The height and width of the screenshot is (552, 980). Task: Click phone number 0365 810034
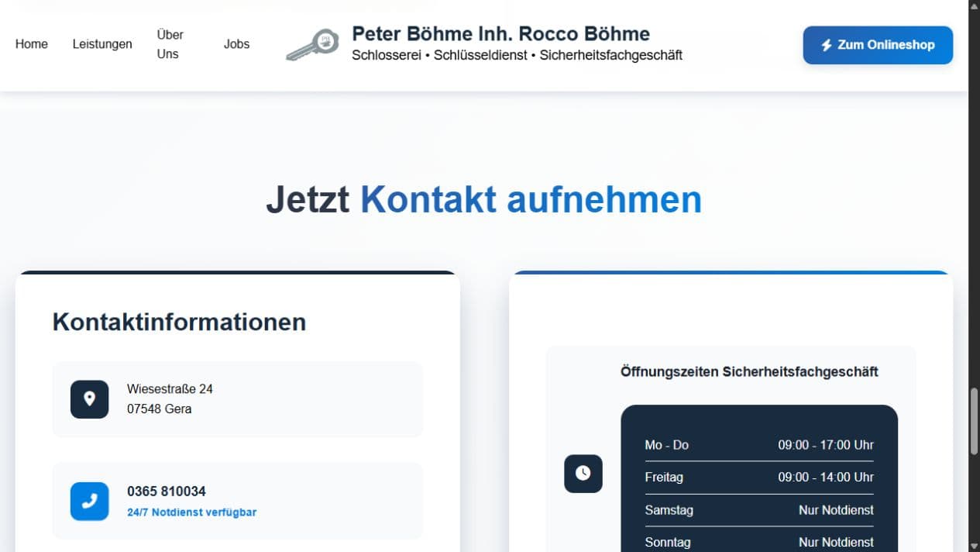coord(167,492)
